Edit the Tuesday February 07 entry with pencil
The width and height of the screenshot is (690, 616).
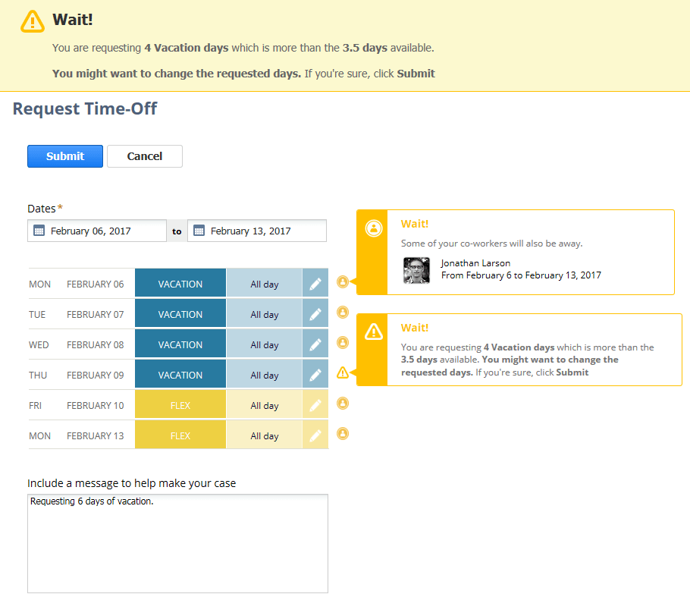tap(315, 314)
